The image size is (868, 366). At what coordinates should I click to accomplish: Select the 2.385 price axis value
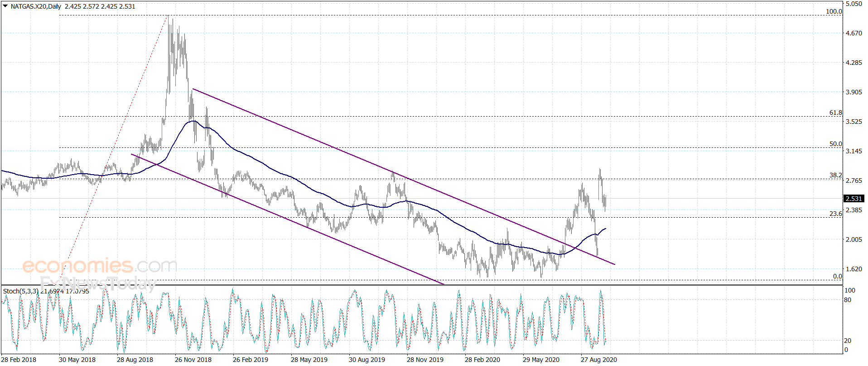[x=854, y=210]
